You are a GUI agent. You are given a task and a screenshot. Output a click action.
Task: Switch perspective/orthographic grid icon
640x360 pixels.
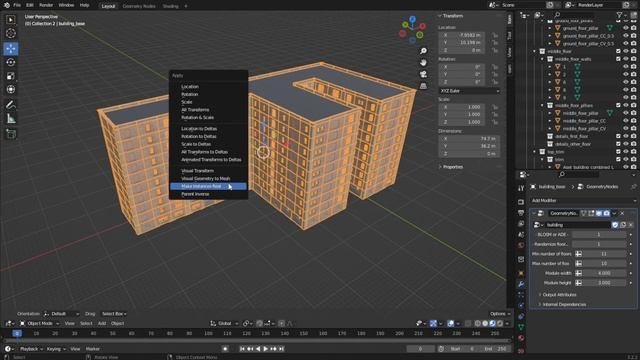click(x=423, y=86)
